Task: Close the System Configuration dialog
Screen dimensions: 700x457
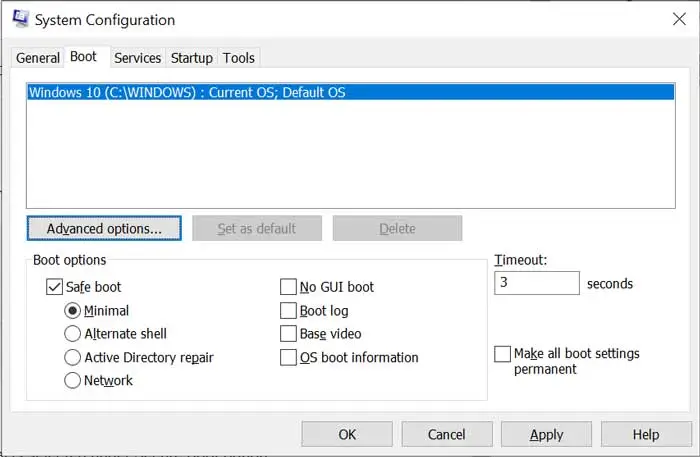Action: [x=679, y=19]
